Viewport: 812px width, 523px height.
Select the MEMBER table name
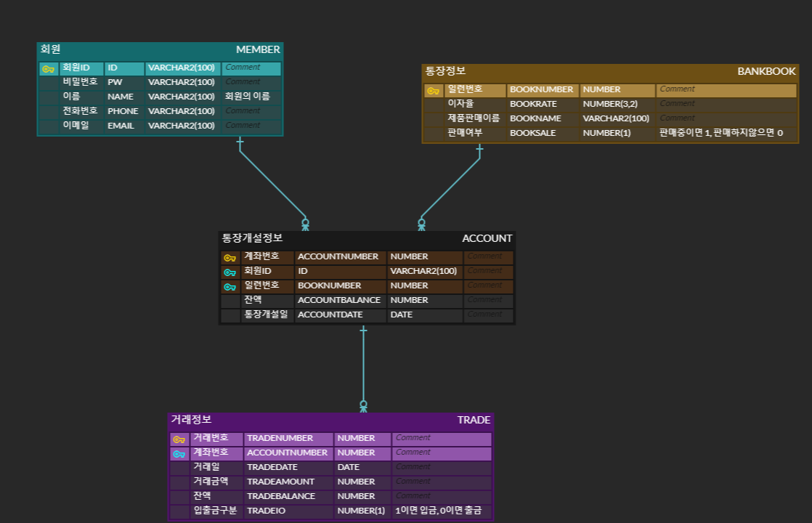(x=258, y=49)
